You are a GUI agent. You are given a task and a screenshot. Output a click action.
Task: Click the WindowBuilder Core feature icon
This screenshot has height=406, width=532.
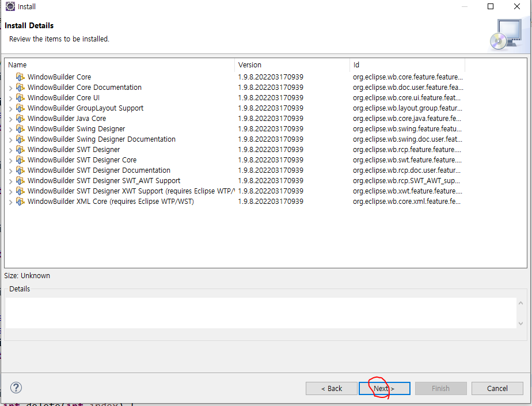tap(20, 77)
